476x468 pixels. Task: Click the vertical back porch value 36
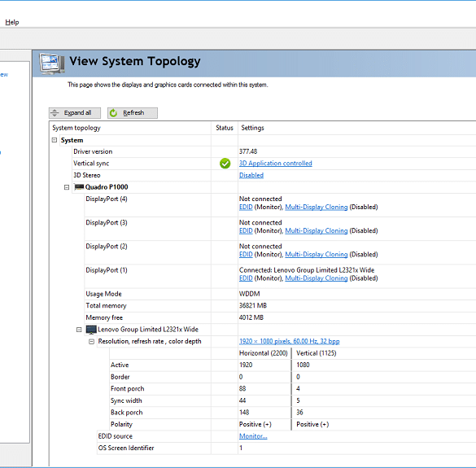(299, 413)
